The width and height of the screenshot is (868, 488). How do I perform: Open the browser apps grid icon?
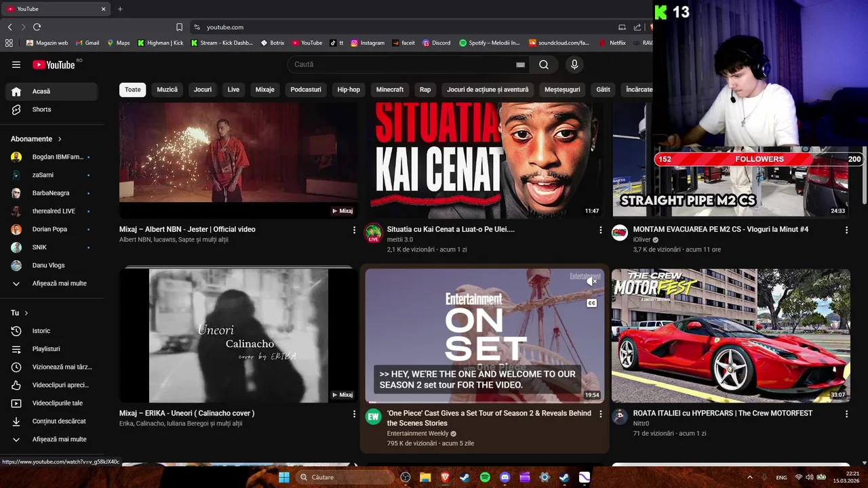click(x=9, y=43)
